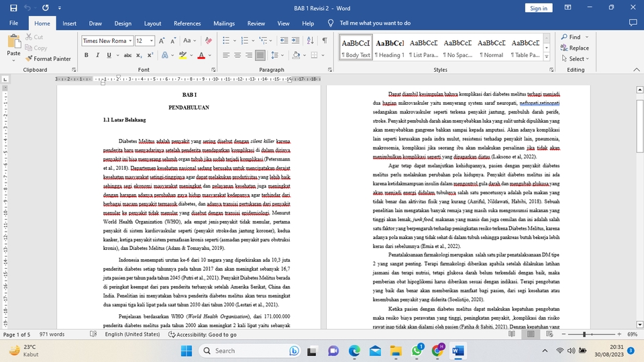Increase the paragraph indent
The image size is (644, 362).
click(x=295, y=40)
